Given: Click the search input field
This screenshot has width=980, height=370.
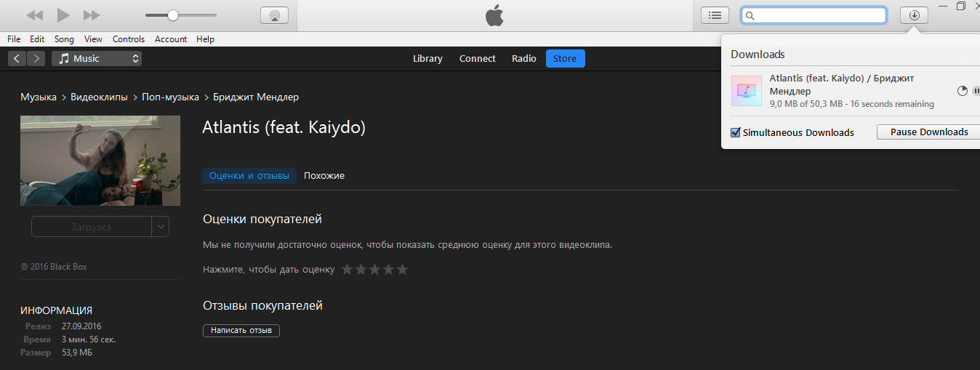Looking at the screenshot, I should coord(814,15).
